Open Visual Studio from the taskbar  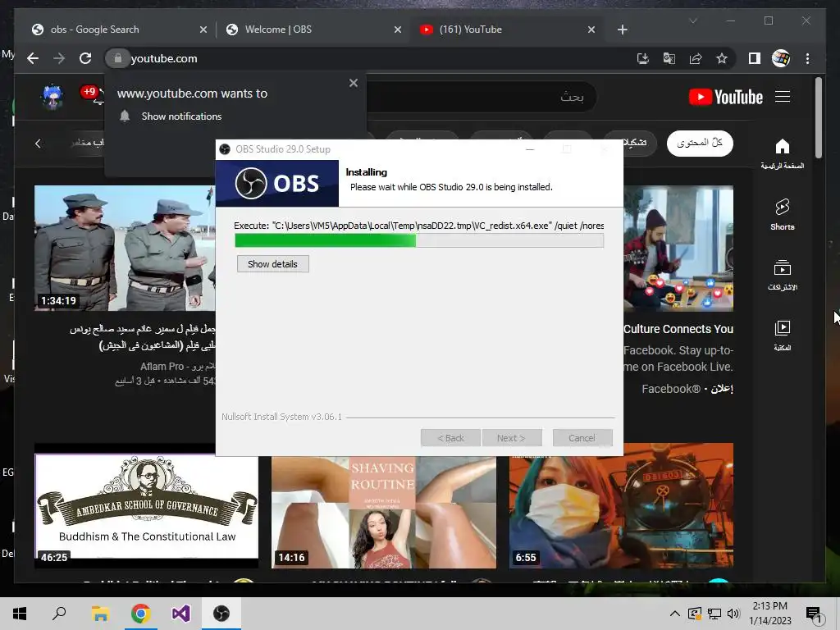[x=181, y=614]
